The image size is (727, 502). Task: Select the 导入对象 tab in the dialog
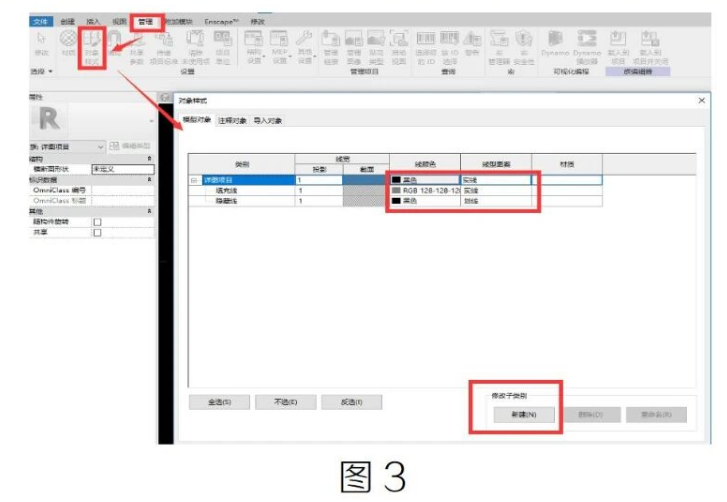(268, 121)
